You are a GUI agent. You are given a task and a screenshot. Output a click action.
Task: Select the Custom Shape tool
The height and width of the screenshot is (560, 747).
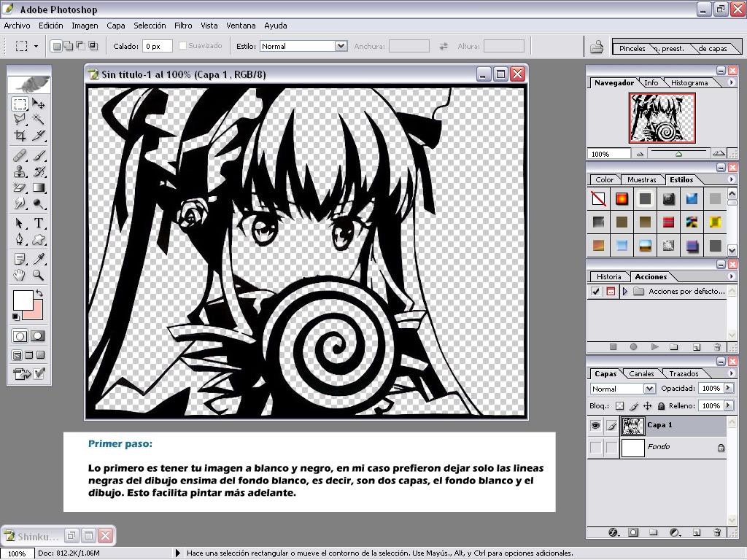pyautogui.click(x=39, y=239)
